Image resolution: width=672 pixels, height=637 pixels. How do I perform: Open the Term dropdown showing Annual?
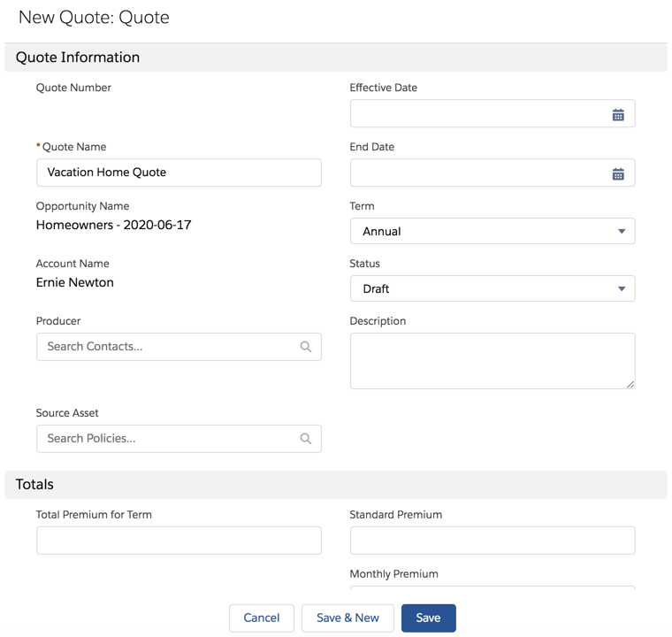[493, 231]
